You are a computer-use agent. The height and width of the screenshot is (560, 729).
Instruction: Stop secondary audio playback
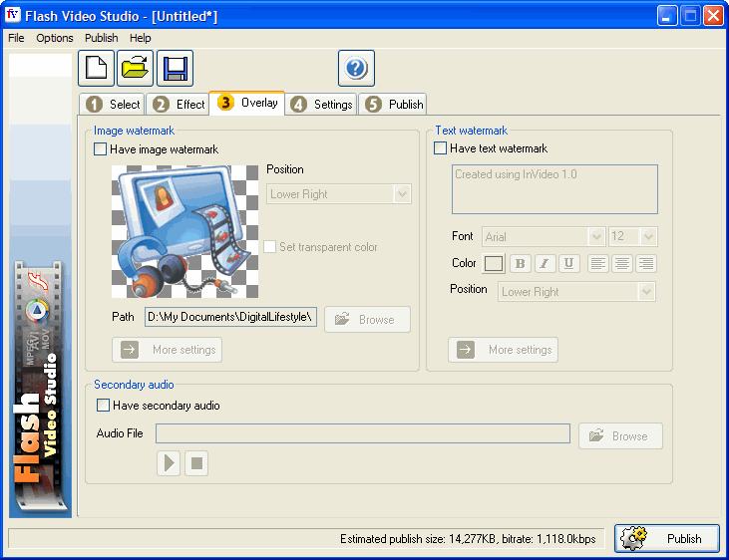196,463
